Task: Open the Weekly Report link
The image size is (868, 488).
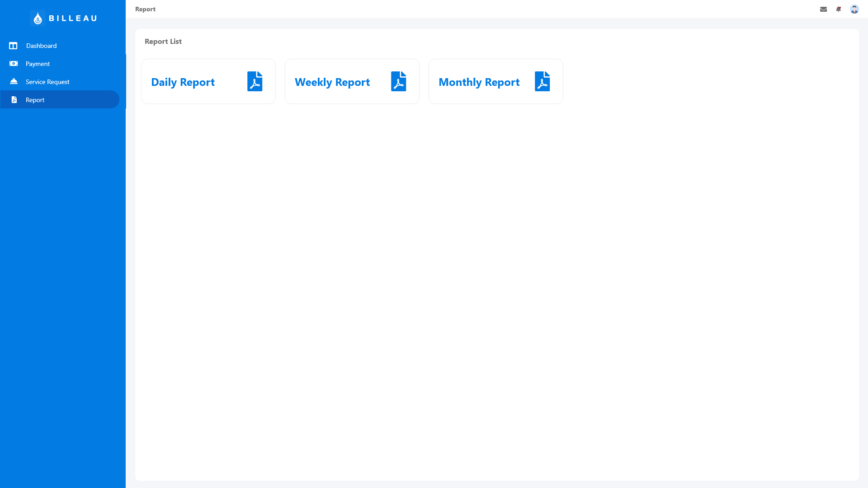Action: [332, 82]
